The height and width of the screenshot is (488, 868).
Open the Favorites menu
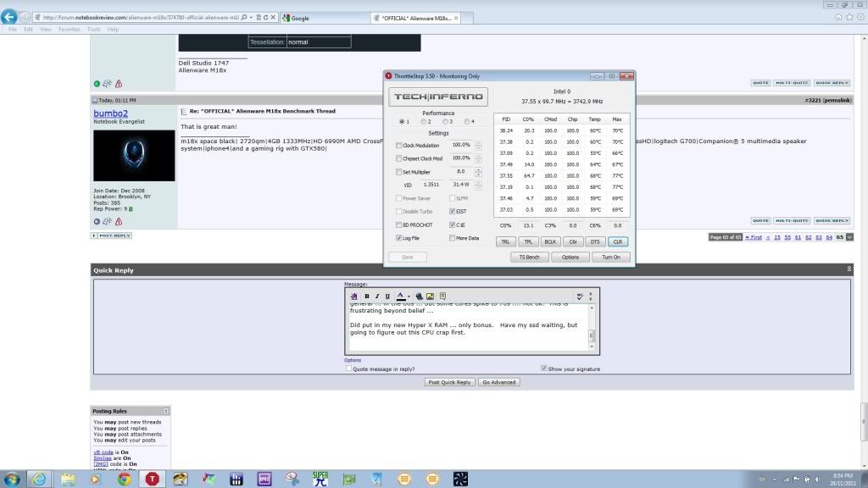[70, 29]
